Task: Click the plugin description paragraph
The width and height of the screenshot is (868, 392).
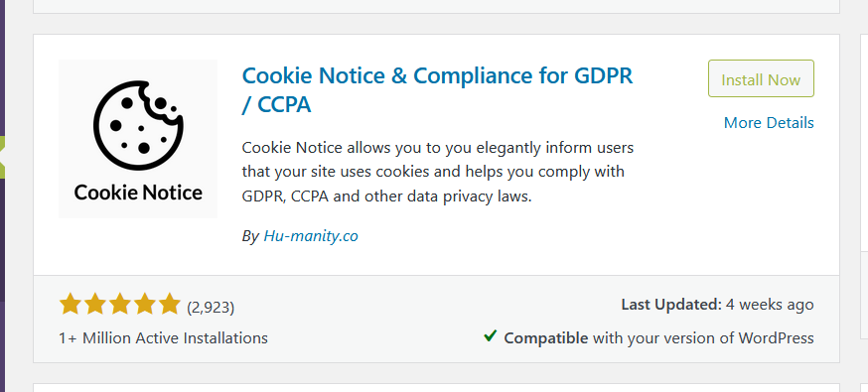Action: pos(437,173)
